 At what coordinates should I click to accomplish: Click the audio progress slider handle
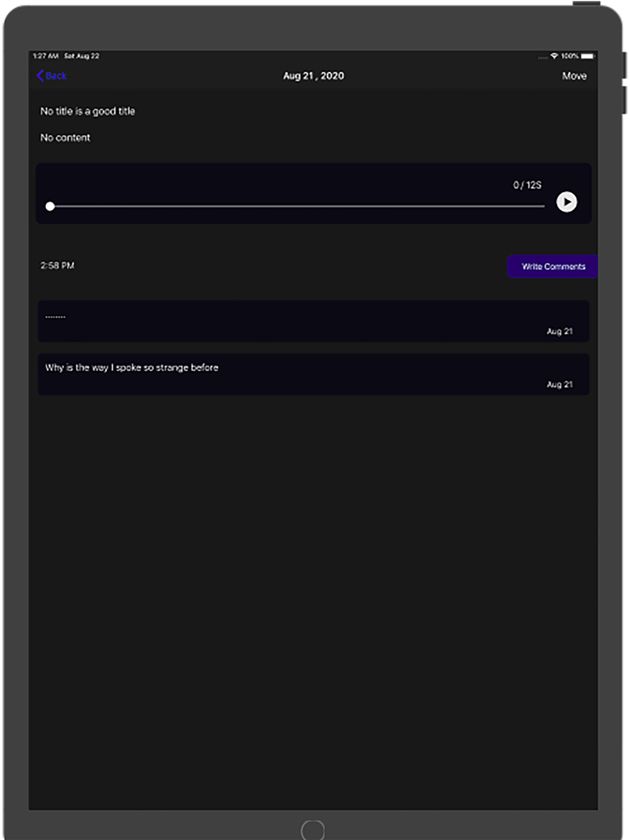[x=50, y=207]
